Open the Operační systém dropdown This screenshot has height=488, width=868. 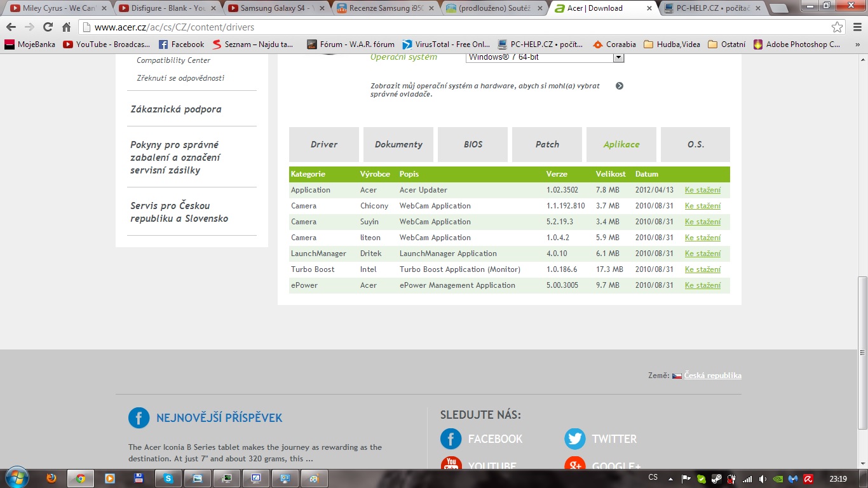click(545, 57)
